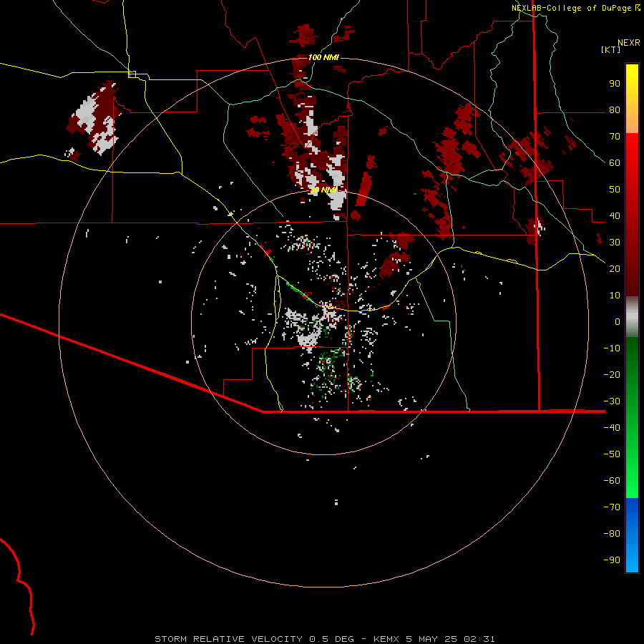Click the positive 80 scale value
This screenshot has height=644, width=644.
pyautogui.click(x=615, y=110)
